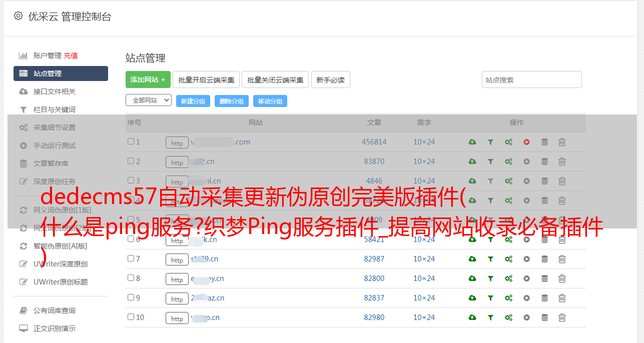
Task: Tick checkbox for site number 6
Action: (131, 239)
